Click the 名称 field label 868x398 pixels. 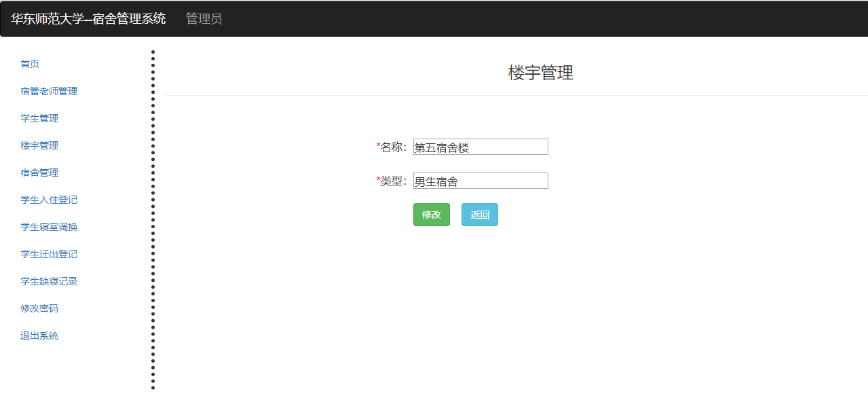point(392,147)
